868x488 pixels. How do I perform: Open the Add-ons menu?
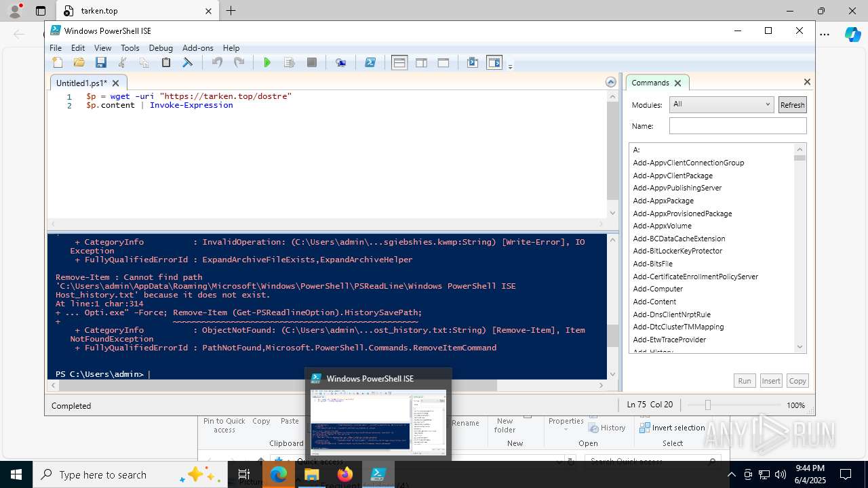pos(198,48)
